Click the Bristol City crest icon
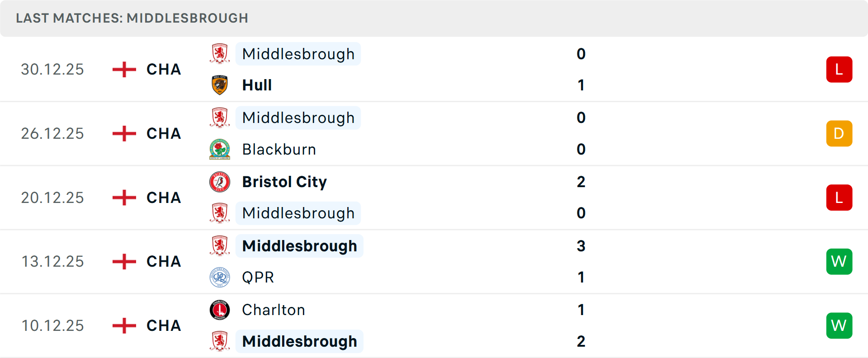868x358 pixels. pos(220,182)
